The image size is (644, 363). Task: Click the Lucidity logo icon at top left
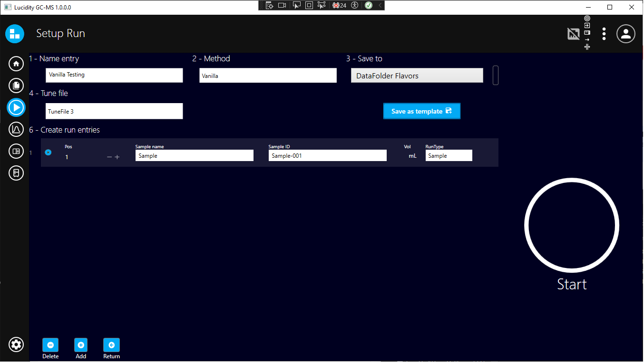15,34
